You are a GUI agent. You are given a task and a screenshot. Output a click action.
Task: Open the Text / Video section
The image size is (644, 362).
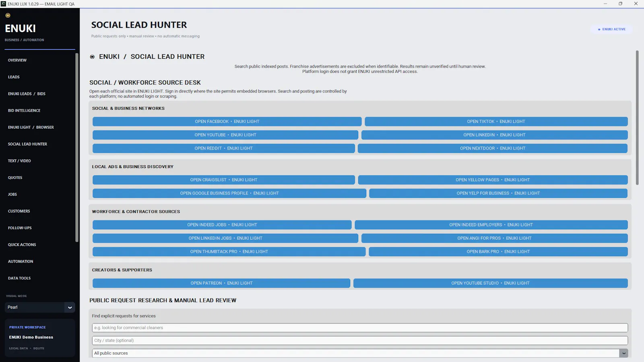19,161
